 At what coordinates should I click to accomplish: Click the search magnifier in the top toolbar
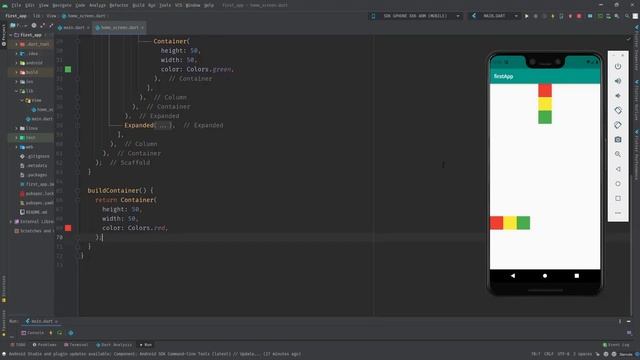click(627, 16)
